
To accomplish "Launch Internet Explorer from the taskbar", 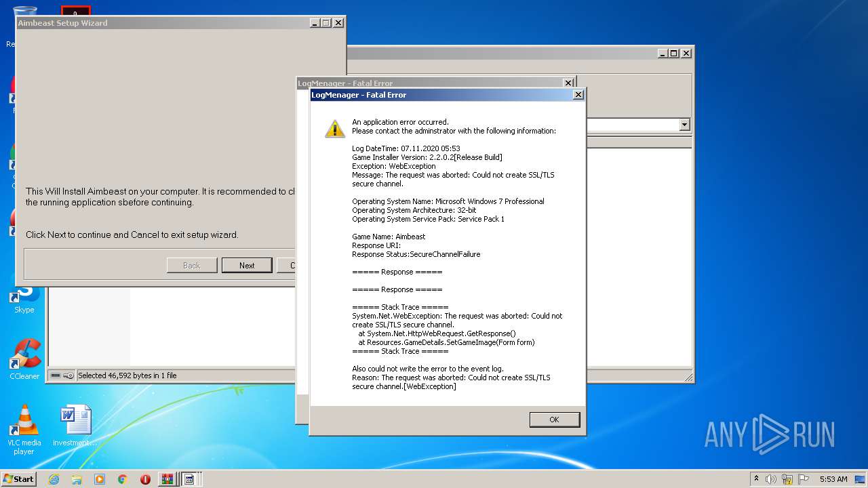I will click(54, 479).
